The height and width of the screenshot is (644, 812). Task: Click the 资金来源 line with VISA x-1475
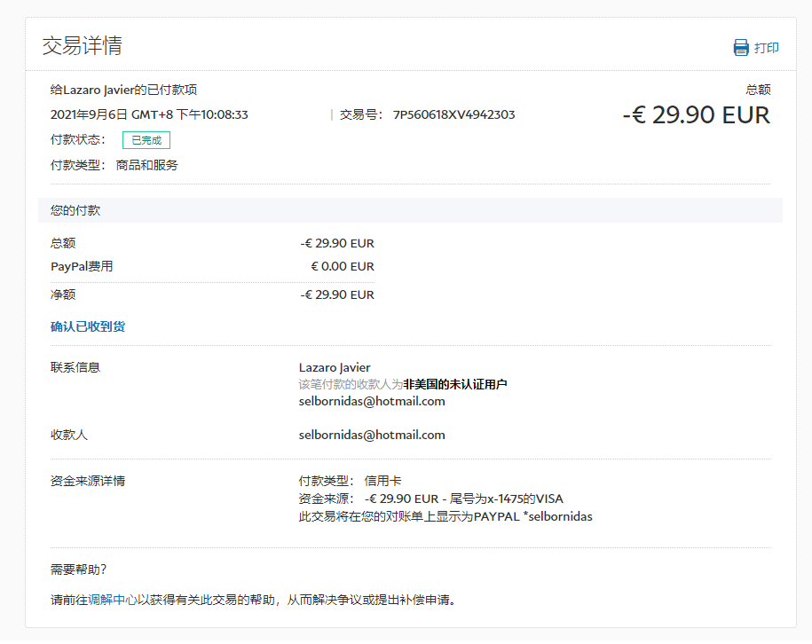click(x=431, y=499)
